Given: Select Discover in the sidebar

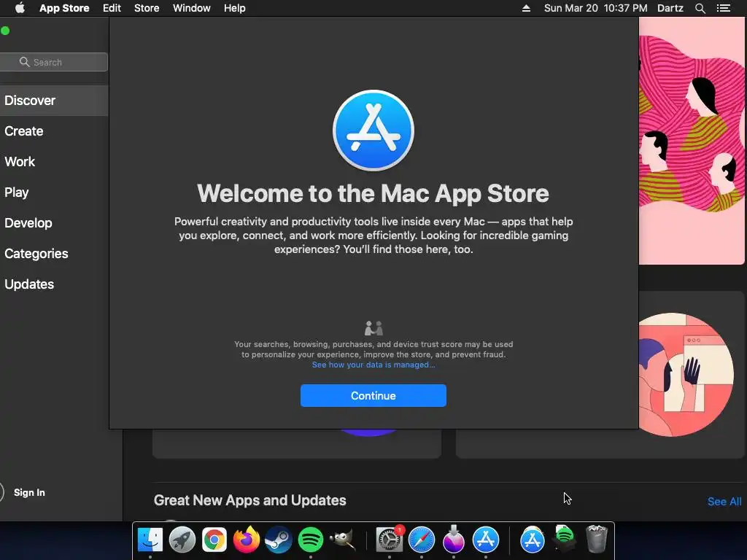Looking at the screenshot, I should point(54,101).
